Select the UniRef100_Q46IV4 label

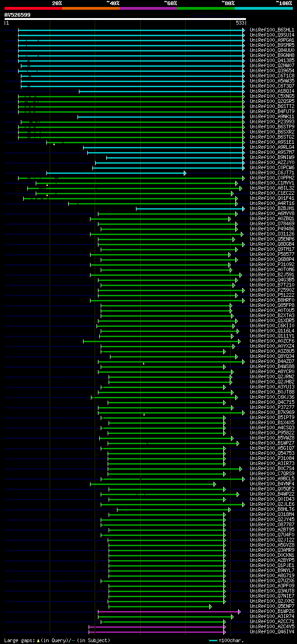pos(272,632)
